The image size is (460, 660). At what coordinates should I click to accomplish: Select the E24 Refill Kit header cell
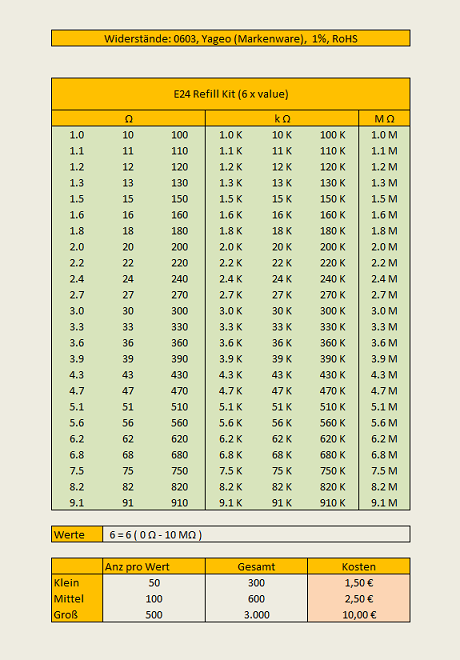click(x=231, y=94)
